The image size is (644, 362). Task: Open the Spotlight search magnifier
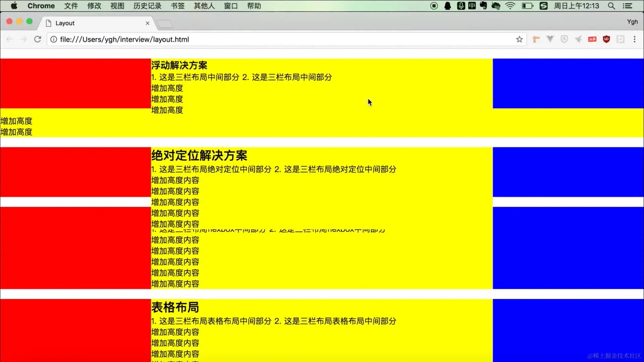[611, 6]
